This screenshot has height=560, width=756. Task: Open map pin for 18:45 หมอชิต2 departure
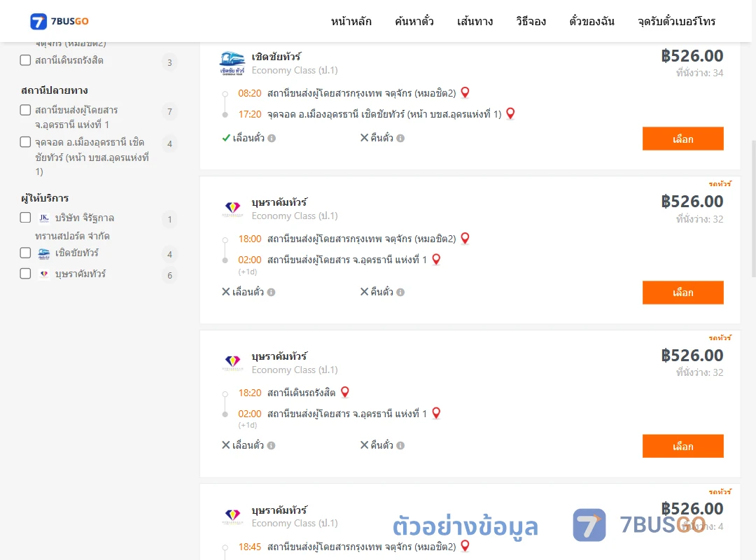465,545
